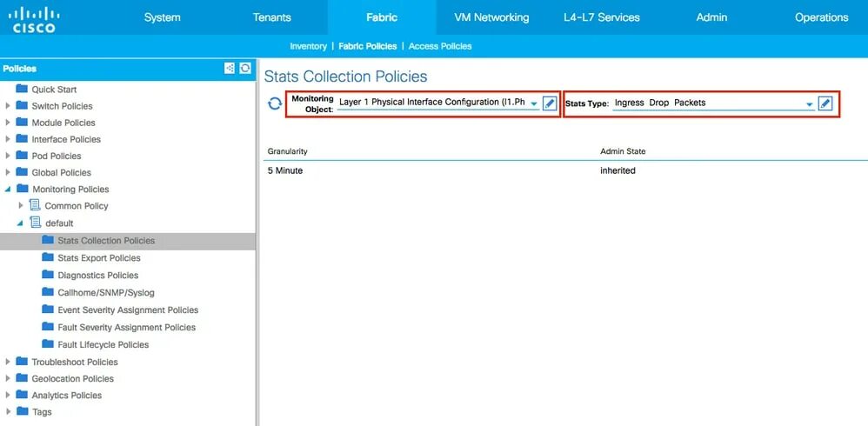Expand Geolocation Policies folder arrow
This screenshot has height=426, width=868.
[x=8, y=378]
